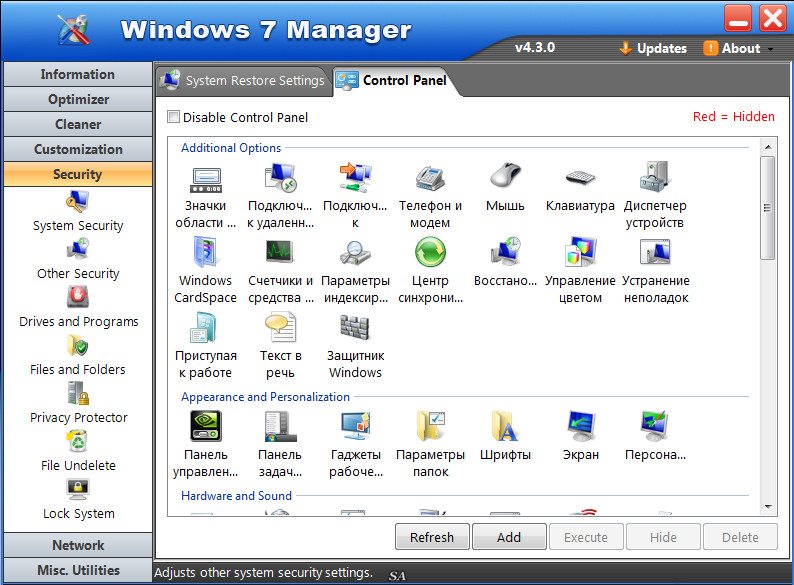Image resolution: width=794 pixels, height=585 pixels.
Task: Click the Delete button
Action: click(740, 537)
